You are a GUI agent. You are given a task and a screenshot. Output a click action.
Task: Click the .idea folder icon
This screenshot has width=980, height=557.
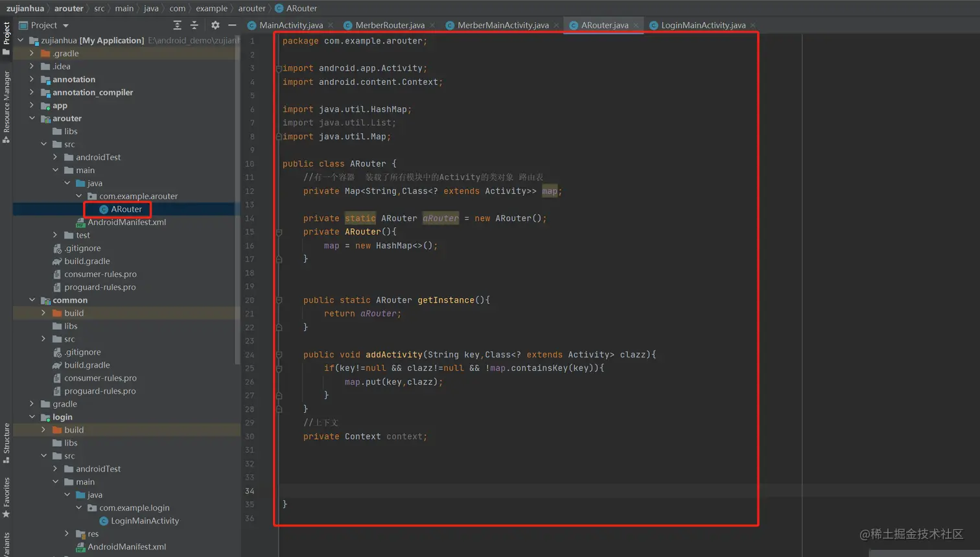(x=45, y=67)
